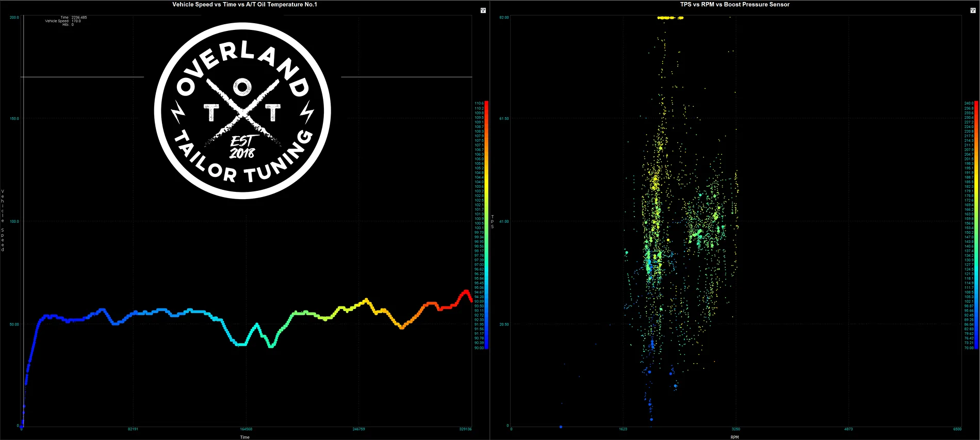Click the 90.00 bottom value of oil temperature legend

(x=479, y=348)
